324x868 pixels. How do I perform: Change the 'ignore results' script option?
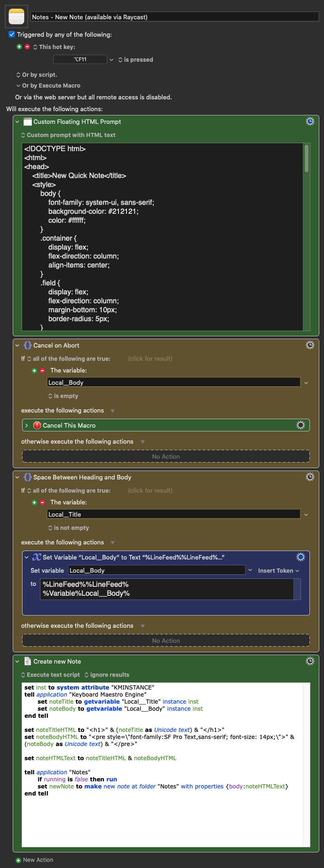click(107, 675)
